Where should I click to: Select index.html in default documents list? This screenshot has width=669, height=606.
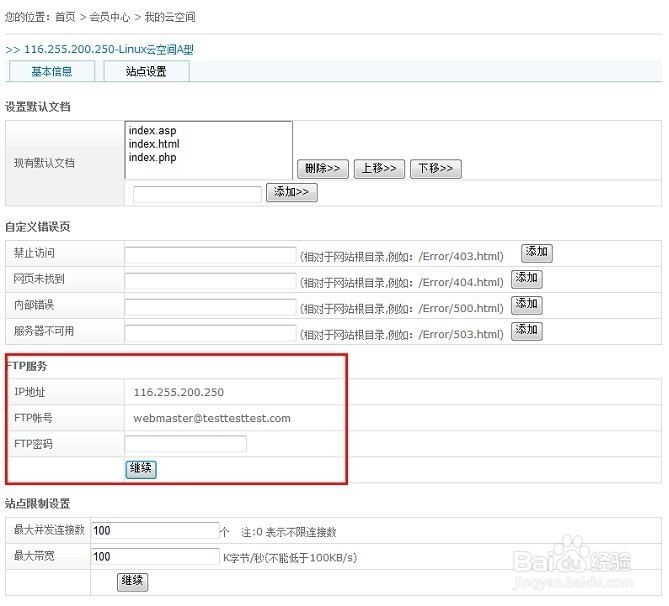point(154,144)
